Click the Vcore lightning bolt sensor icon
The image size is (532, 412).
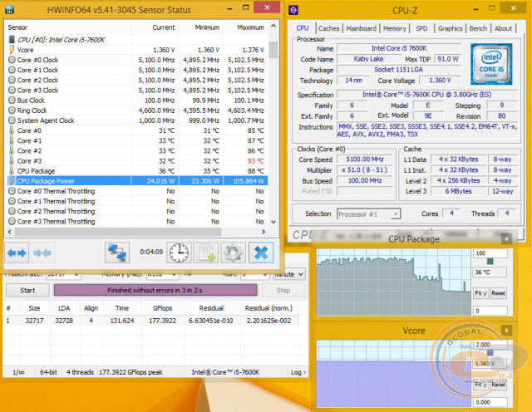[12, 50]
